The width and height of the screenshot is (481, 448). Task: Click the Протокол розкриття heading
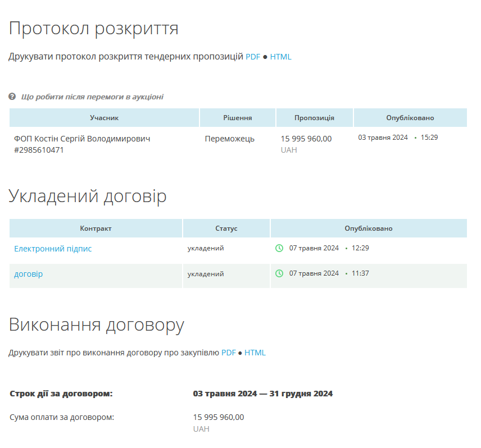pyautogui.click(x=93, y=28)
